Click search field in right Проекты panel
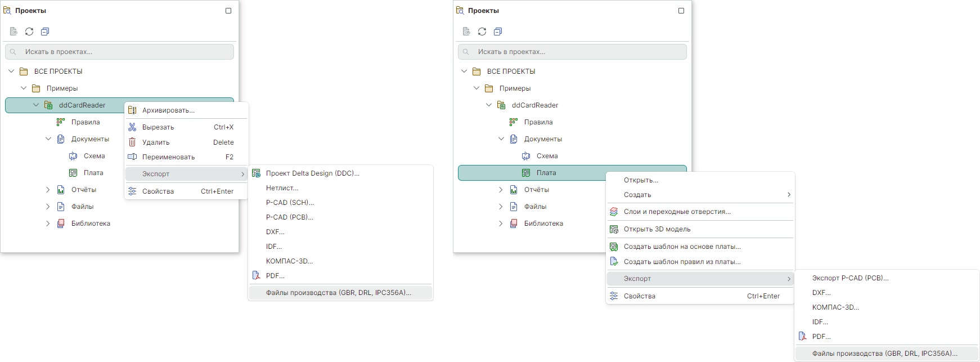This screenshot has height=362, width=980. [x=572, y=52]
